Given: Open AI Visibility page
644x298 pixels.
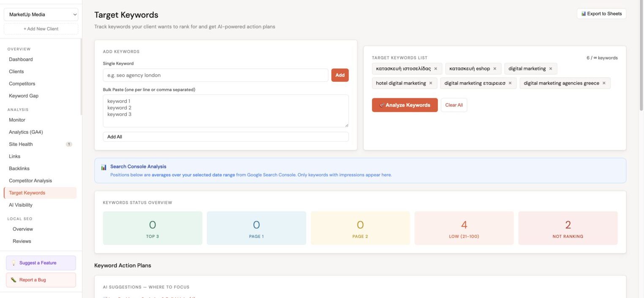Looking at the screenshot, I should [x=21, y=205].
